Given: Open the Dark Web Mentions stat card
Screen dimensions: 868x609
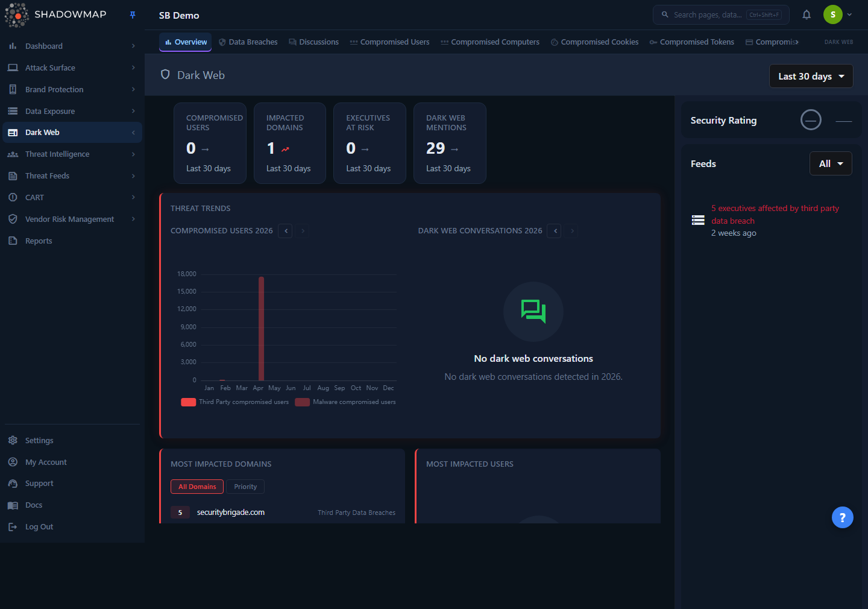Looking at the screenshot, I should [450, 143].
